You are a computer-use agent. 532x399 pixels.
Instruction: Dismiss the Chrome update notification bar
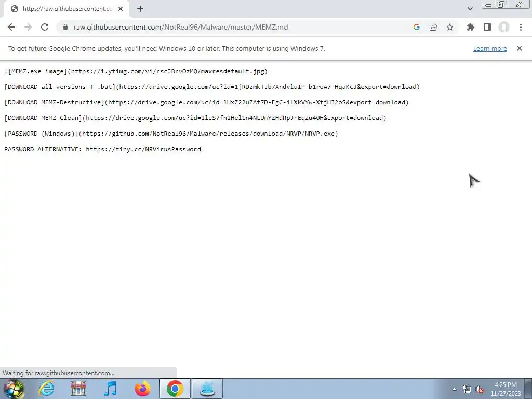click(519, 48)
